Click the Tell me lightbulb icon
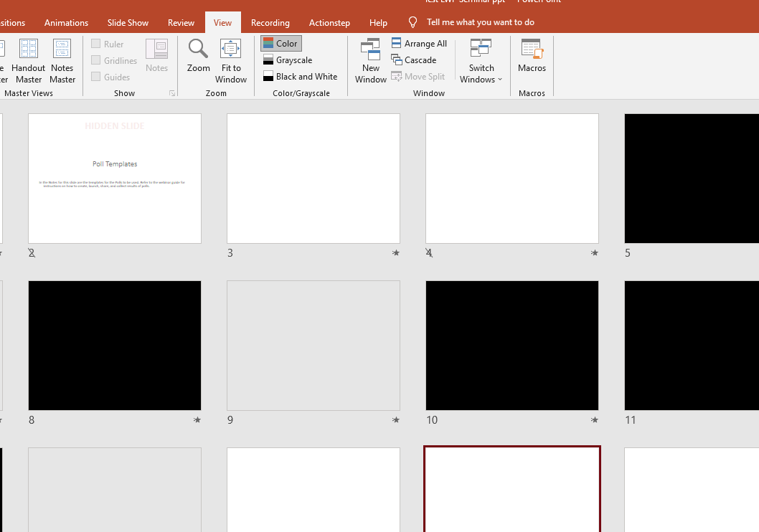 [x=413, y=22]
